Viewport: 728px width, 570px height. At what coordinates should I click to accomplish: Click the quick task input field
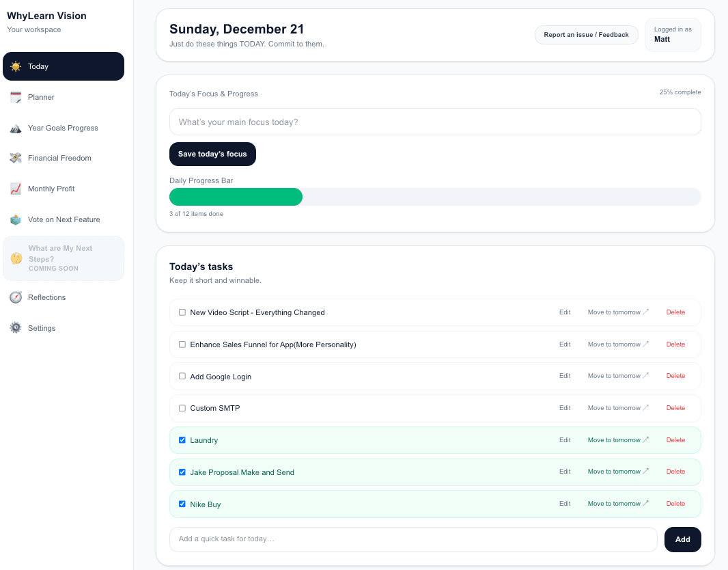coord(413,539)
